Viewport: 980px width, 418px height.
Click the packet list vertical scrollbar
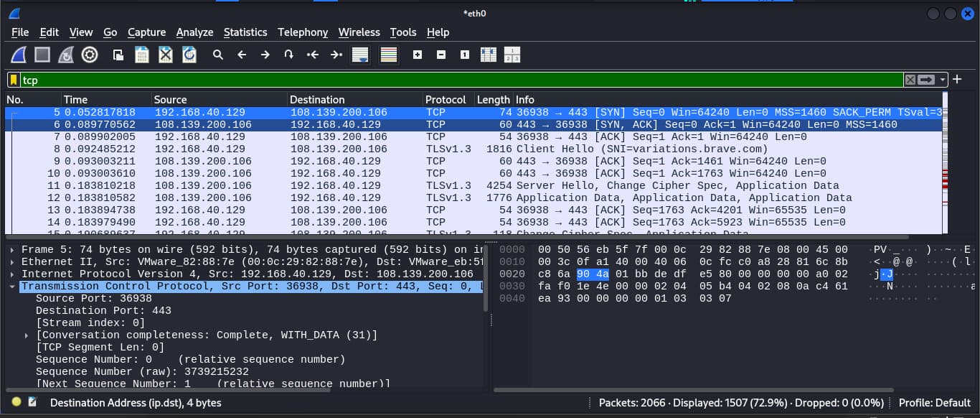pyautogui.click(x=945, y=162)
